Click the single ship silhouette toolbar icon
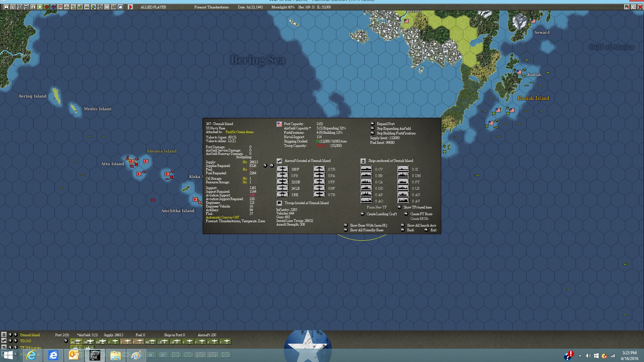This screenshot has height=362, width=644. click(x=67, y=7)
